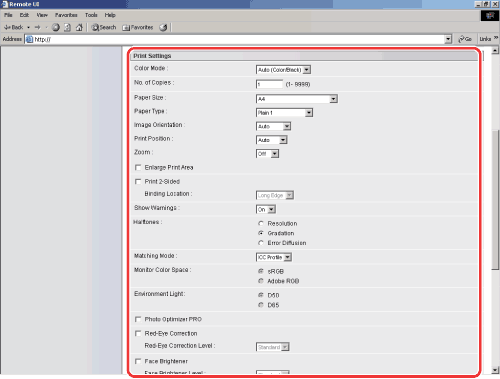Click the Refresh page icon

[67, 27]
